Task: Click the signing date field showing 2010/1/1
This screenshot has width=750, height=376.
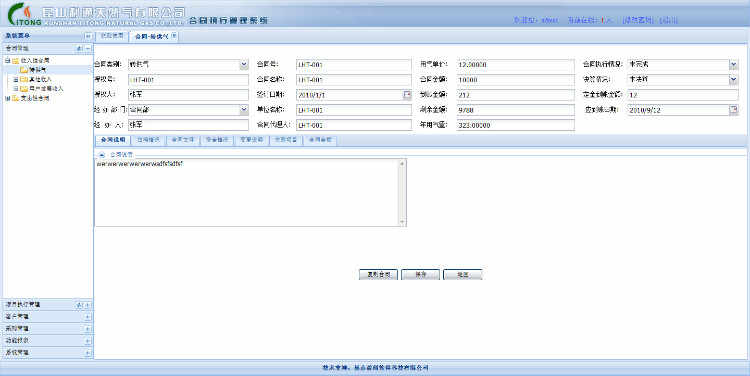Action: point(350,95)
